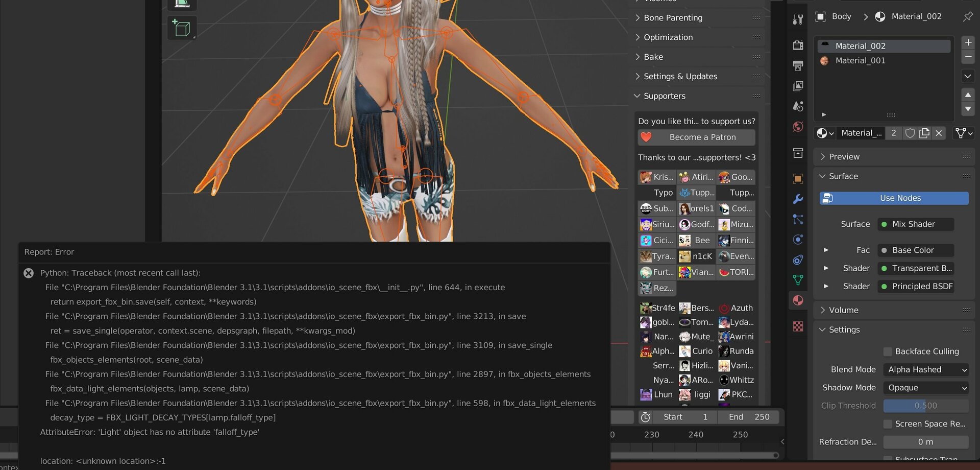Adjust the Clip Threshold slider
Viewport: 980px width, 470px height.
point(926,406)
